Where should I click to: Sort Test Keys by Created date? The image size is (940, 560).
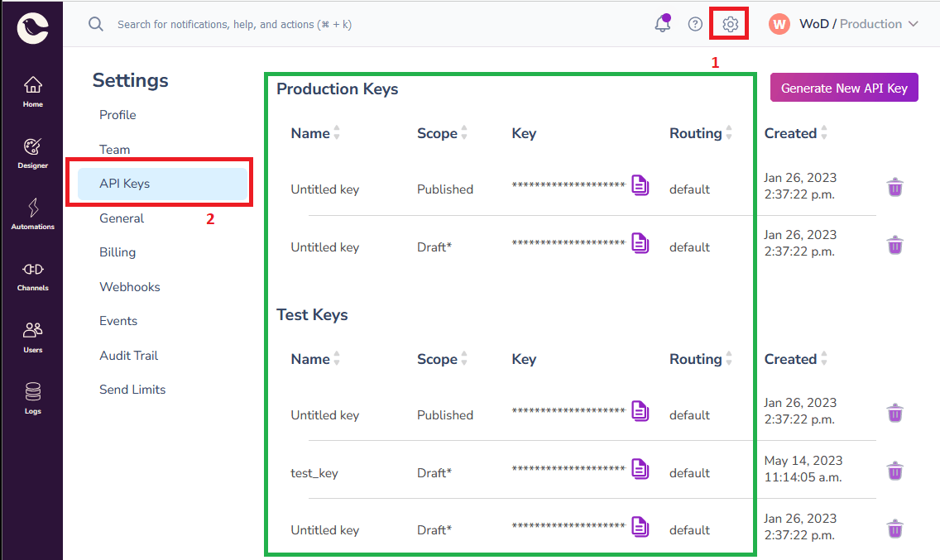tap(793, 358)
